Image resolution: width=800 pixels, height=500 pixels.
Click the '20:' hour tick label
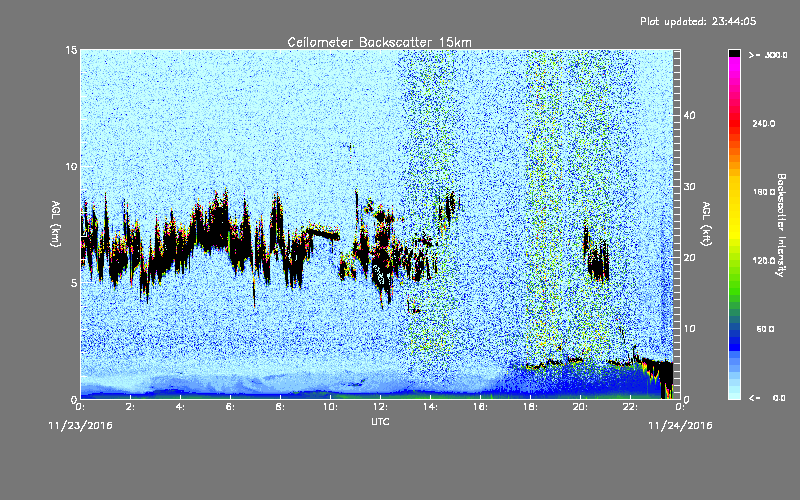[x=580, y=407]
